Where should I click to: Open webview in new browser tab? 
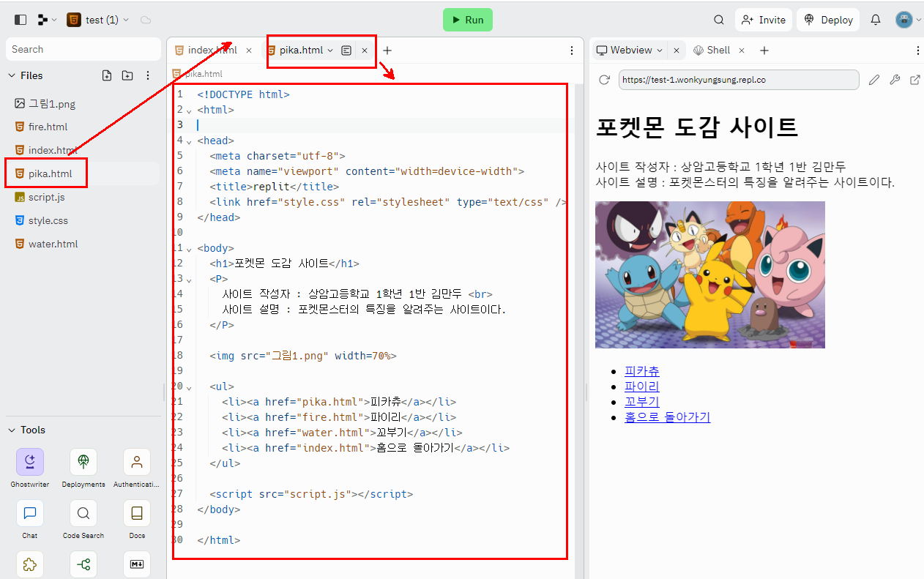coord(915,80)
